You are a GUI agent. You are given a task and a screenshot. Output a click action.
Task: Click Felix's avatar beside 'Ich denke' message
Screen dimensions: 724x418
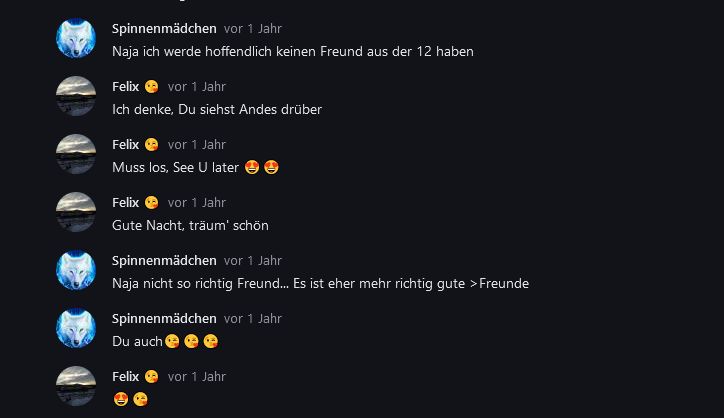tap(75, 97)
